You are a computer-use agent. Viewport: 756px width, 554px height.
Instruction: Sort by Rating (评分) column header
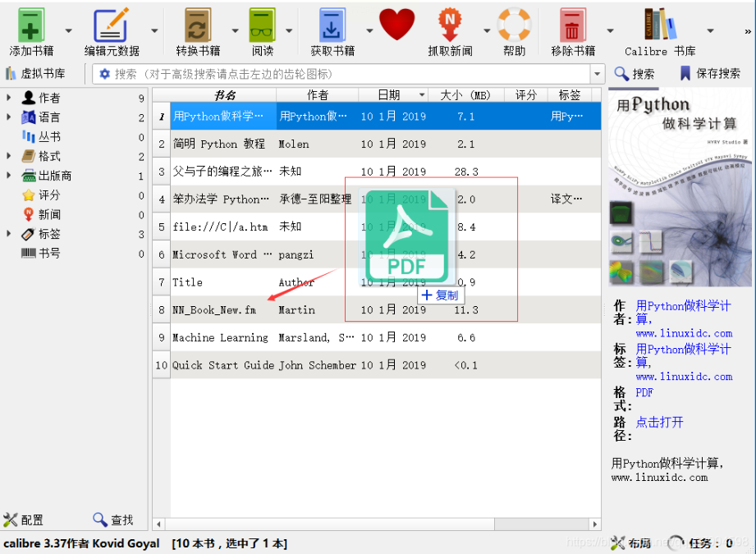pyautogui.click(x=526, y=95)
